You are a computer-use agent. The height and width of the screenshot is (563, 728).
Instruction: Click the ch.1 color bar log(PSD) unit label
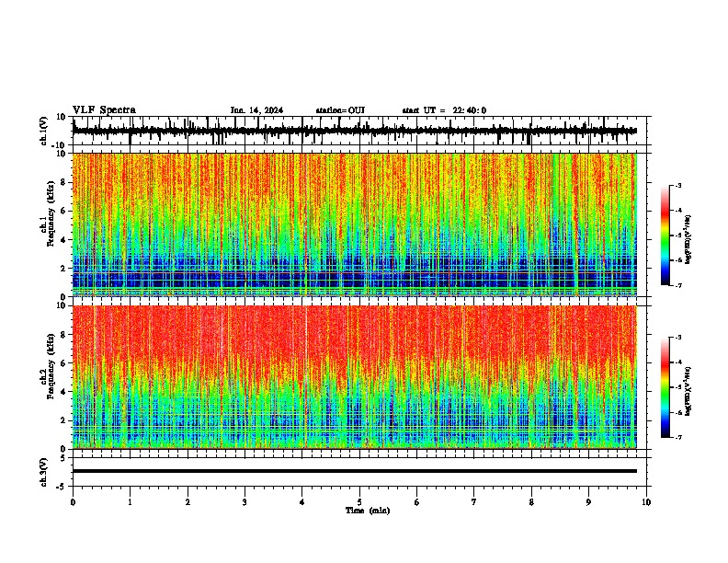(x=688, y=240)
